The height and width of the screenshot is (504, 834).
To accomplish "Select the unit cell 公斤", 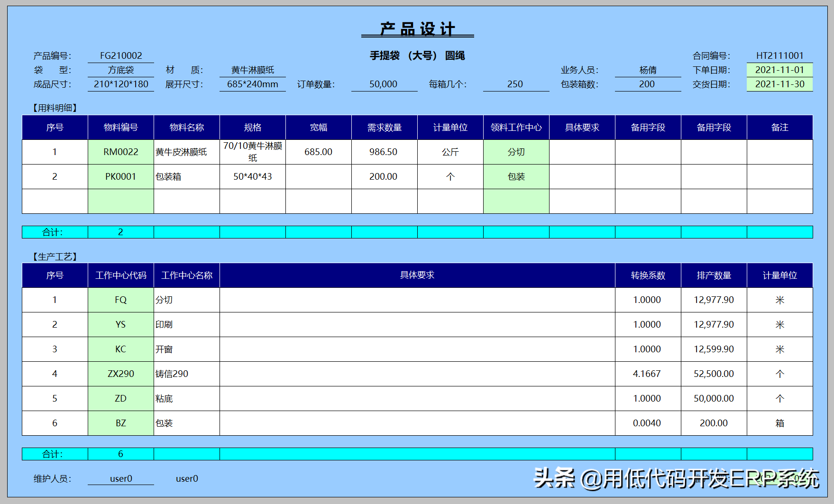I will click(x=450, y=152).
